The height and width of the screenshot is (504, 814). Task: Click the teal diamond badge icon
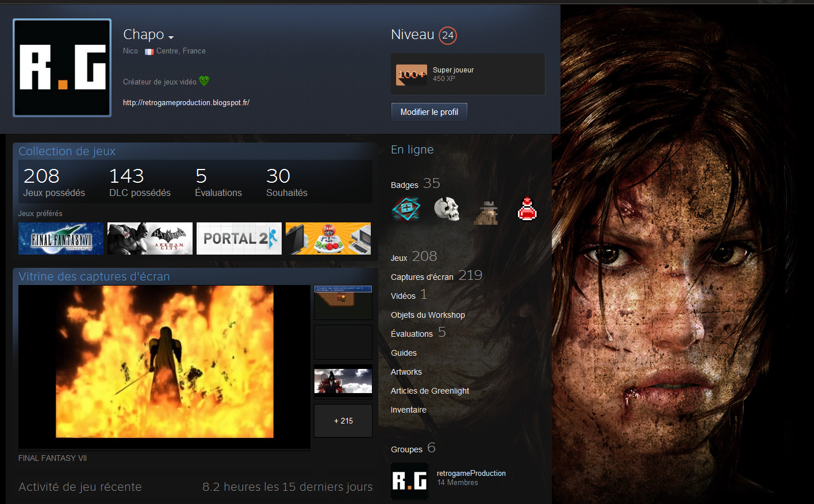[x=406, y=209]
